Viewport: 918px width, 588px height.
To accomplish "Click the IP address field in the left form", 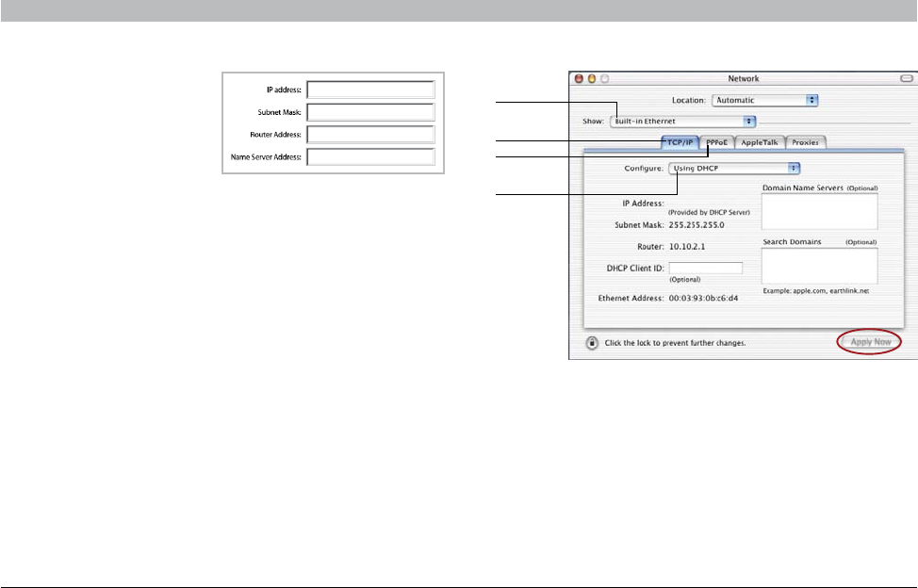I will pyautogui.click(x=370, y=90).
